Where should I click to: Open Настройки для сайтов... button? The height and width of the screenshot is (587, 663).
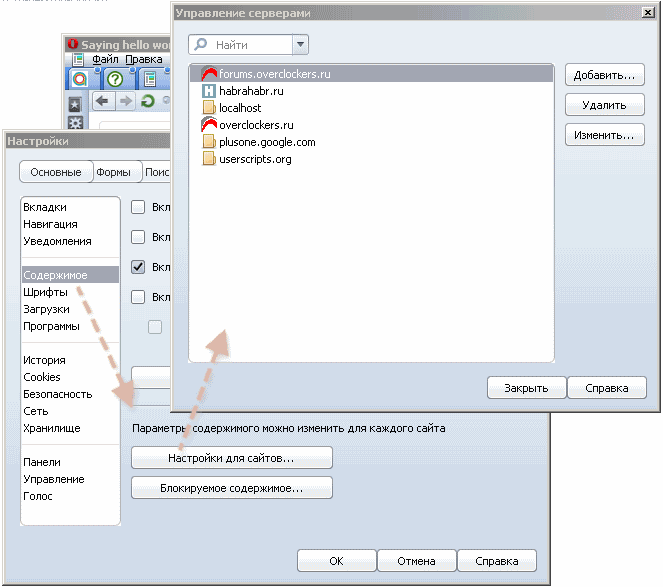pyautogui.click(x=232, y=458)
